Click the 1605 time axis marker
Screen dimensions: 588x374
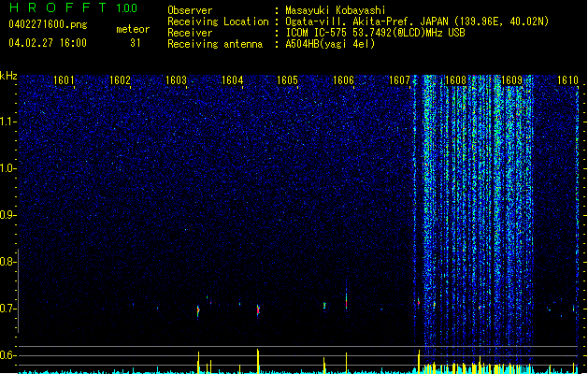(x=288, y=80)
